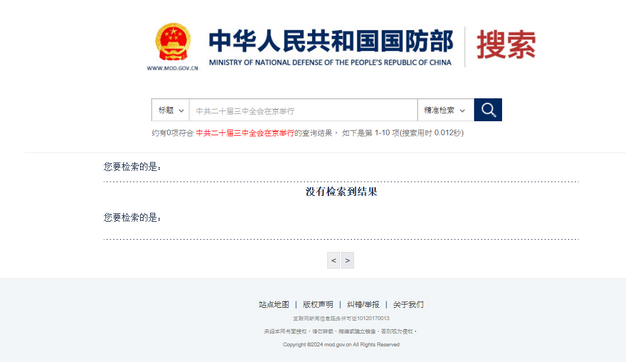Go to previous results page arrow

coord(333,260)
